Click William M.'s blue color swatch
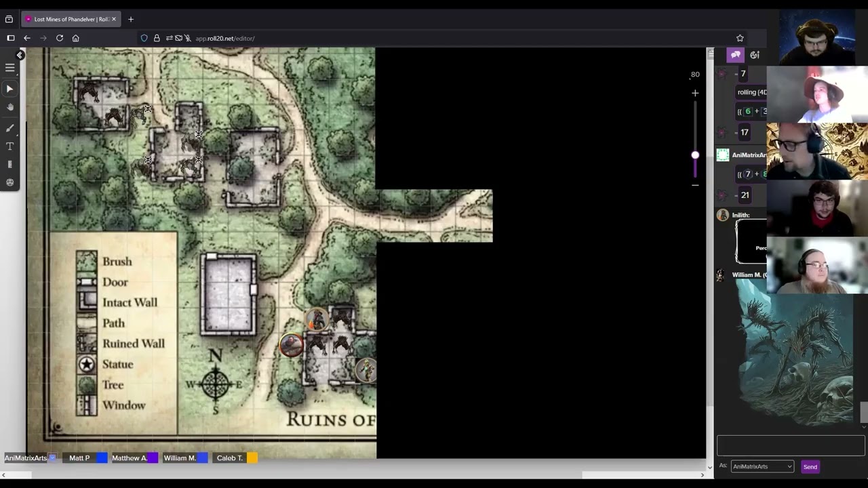The image size is (868, 488). tap(203, 458)
